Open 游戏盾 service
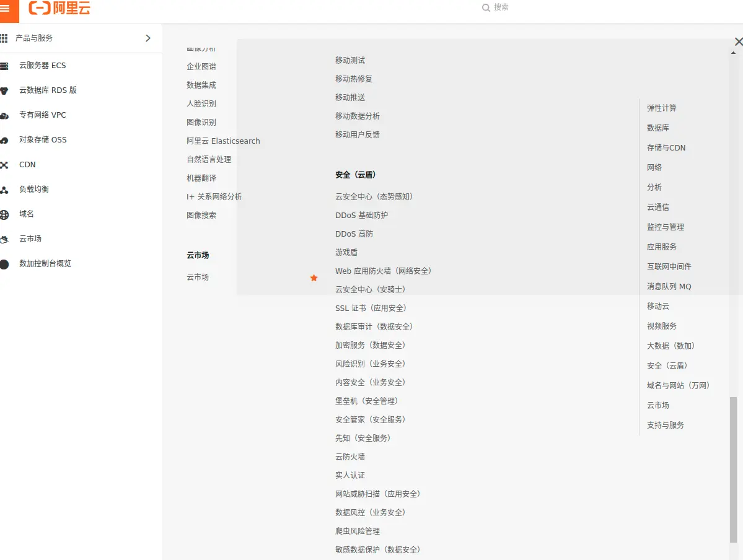This screenshot has height=560, width=743. [x=346, y=253]
